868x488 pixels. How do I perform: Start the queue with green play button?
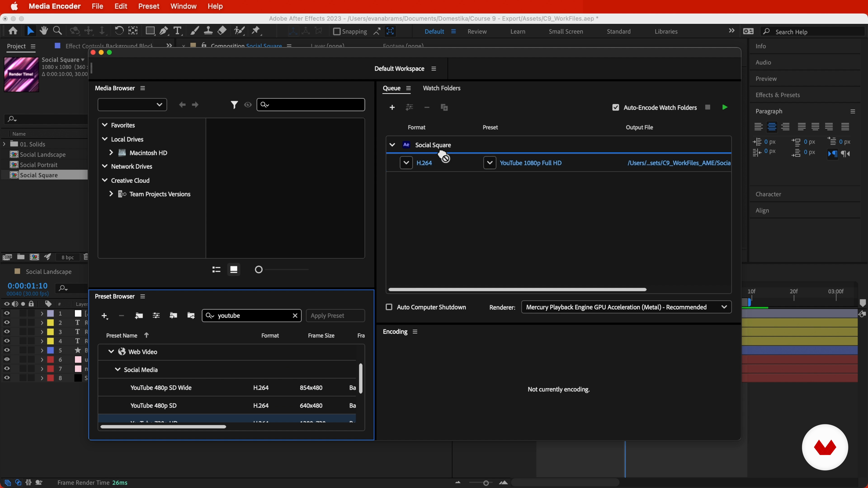[724, 107]
